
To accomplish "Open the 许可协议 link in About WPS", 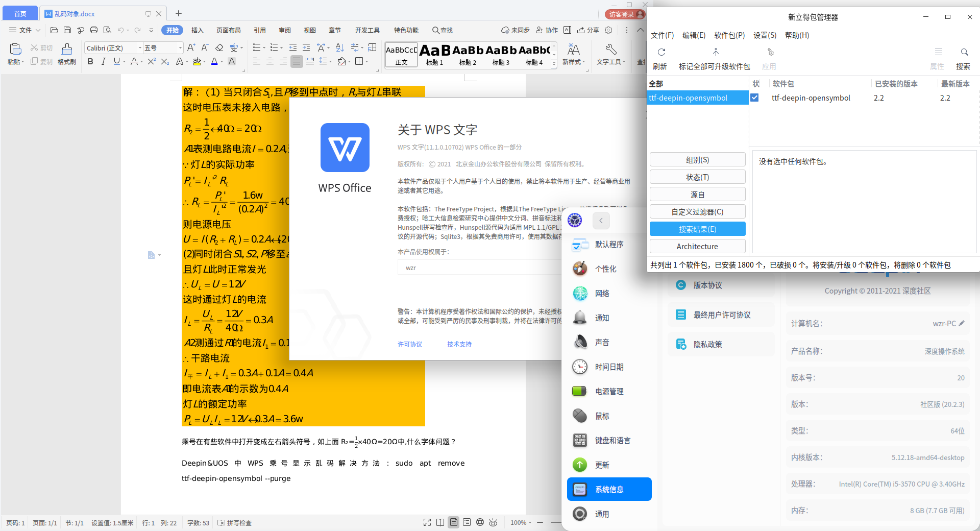I will 410,344.
